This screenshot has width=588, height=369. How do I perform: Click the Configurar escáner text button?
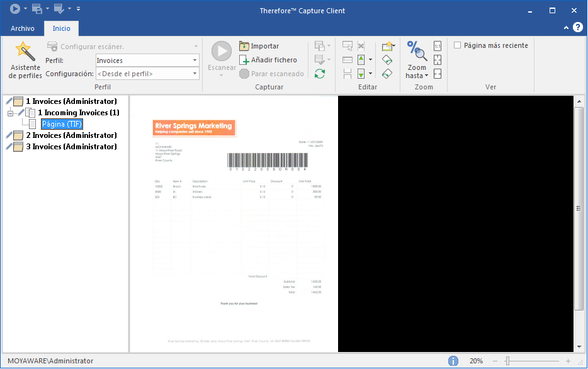[92, 47]
